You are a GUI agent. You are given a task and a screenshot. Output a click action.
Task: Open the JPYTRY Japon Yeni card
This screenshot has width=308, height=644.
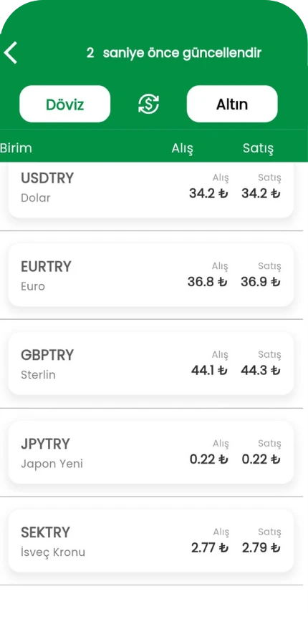click(x=151, y=453)
